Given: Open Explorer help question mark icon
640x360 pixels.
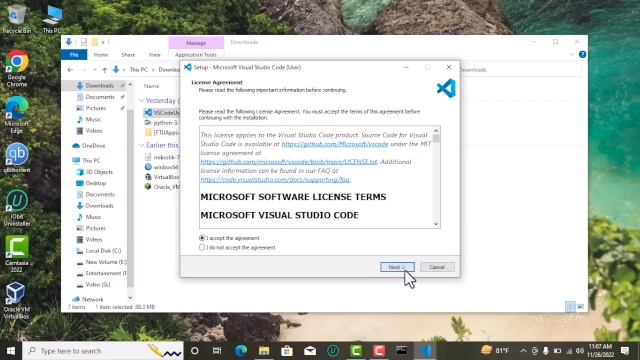Looking at the screenshot, I should [582, 54].
